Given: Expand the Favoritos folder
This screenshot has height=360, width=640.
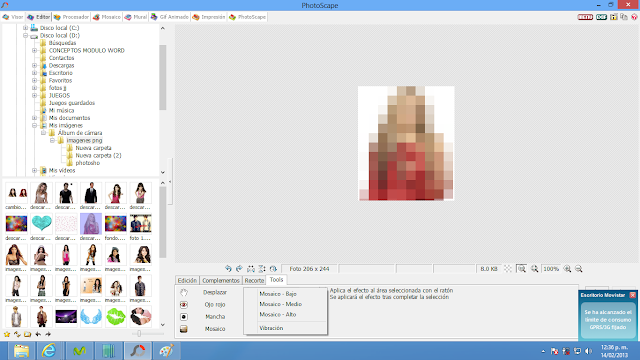Looking at the screenshot, I should click(x=34, y=80).
